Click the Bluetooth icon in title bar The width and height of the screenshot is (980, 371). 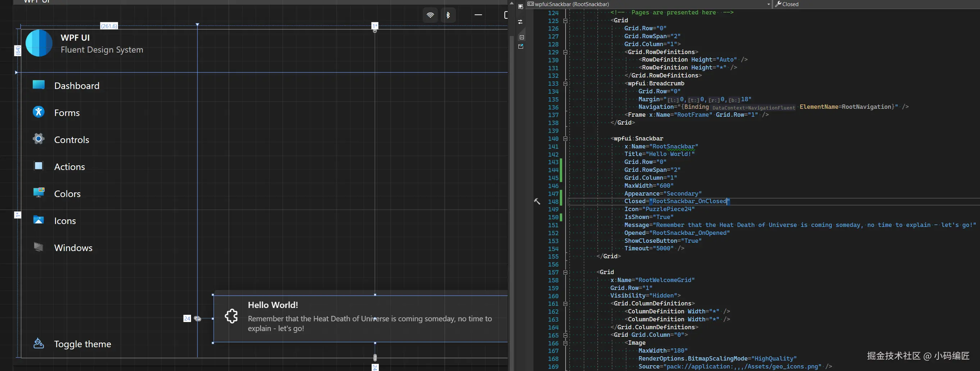click(448, 15)
